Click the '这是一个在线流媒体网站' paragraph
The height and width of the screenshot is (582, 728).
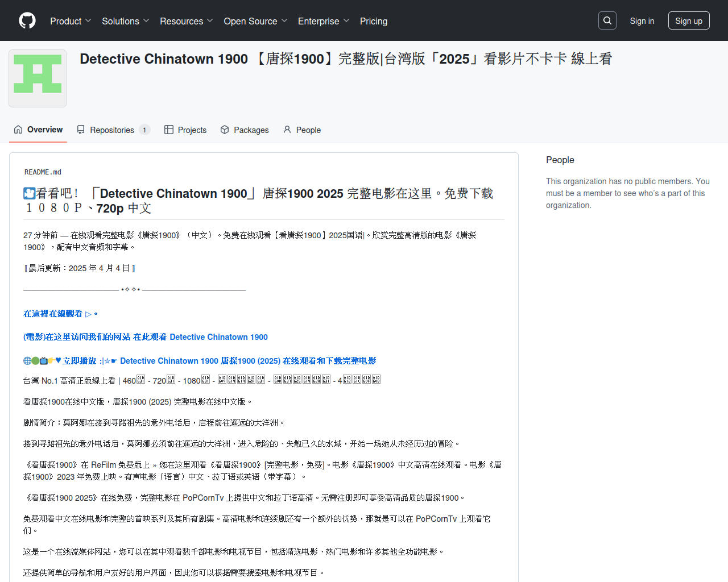[x=234, y=552]
